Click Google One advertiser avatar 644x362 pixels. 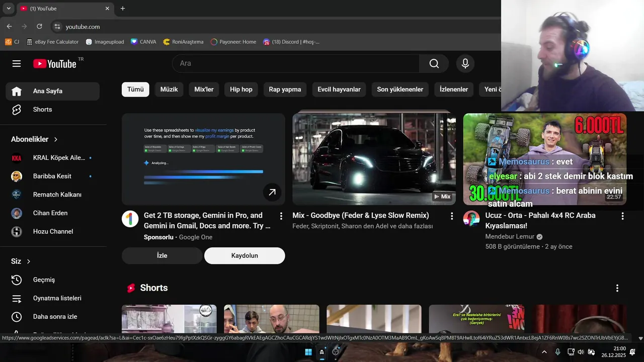tap(130, 219)
